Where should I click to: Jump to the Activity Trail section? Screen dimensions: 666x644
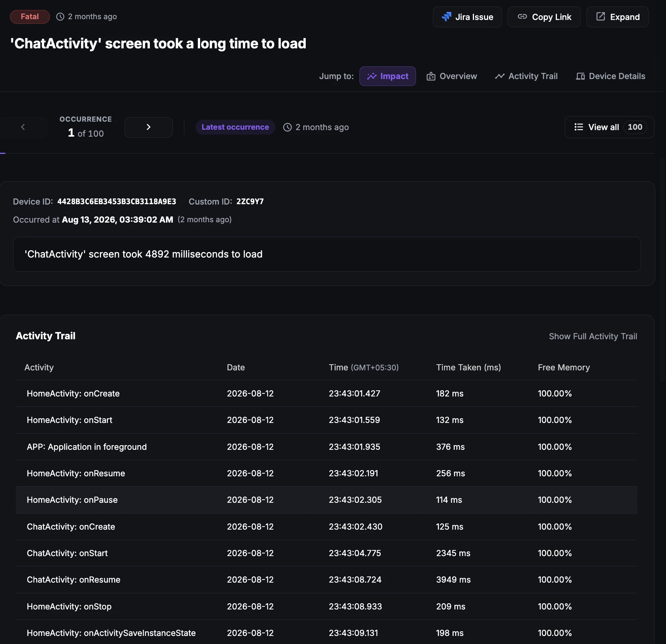(x=526, y=76)
